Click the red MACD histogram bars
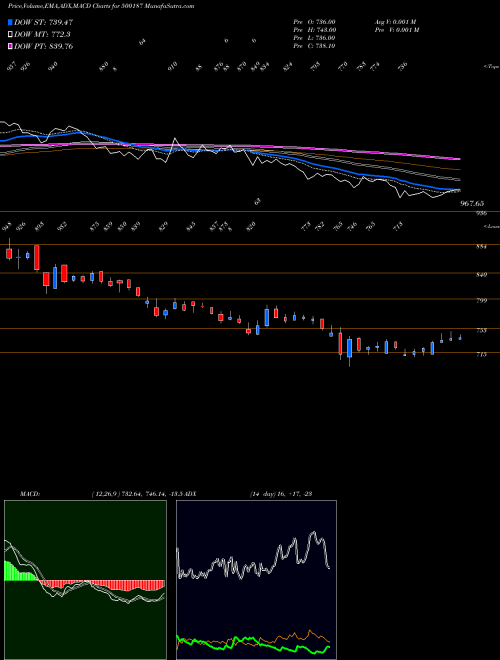Image resolution: width=500 pixels, height=660 pixels. [x=103, y=585]
